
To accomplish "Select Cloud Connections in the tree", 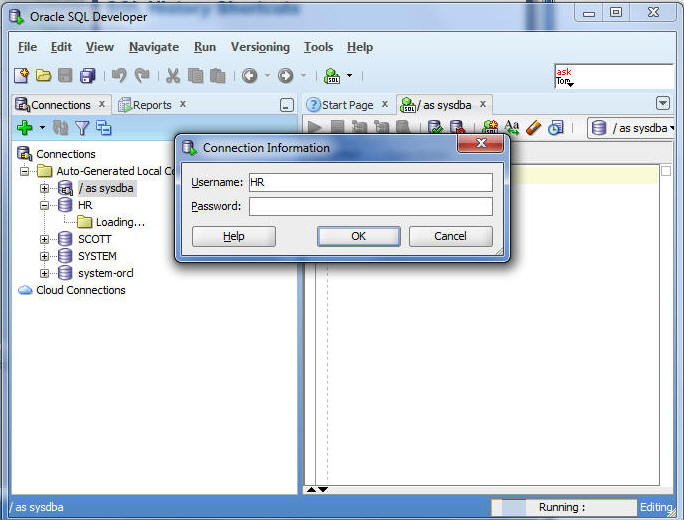I will 80,290.
